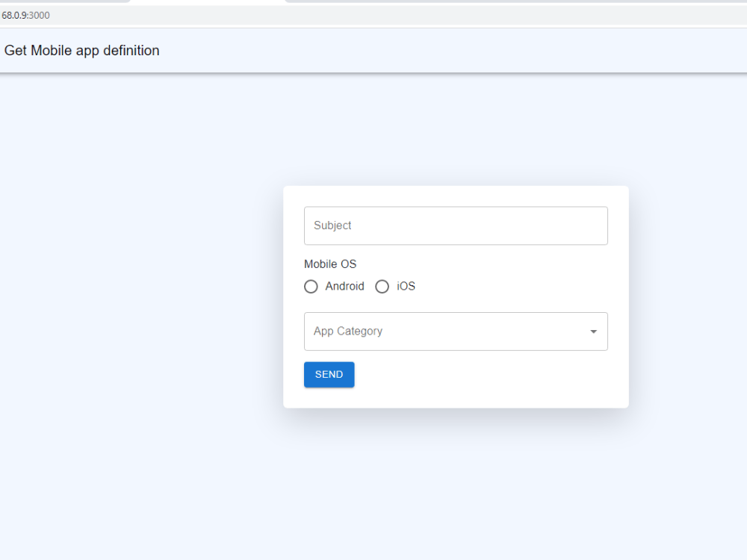Click the Android radio circle icon
Viewport: 747px width, 560px height.
pos(311,286)
